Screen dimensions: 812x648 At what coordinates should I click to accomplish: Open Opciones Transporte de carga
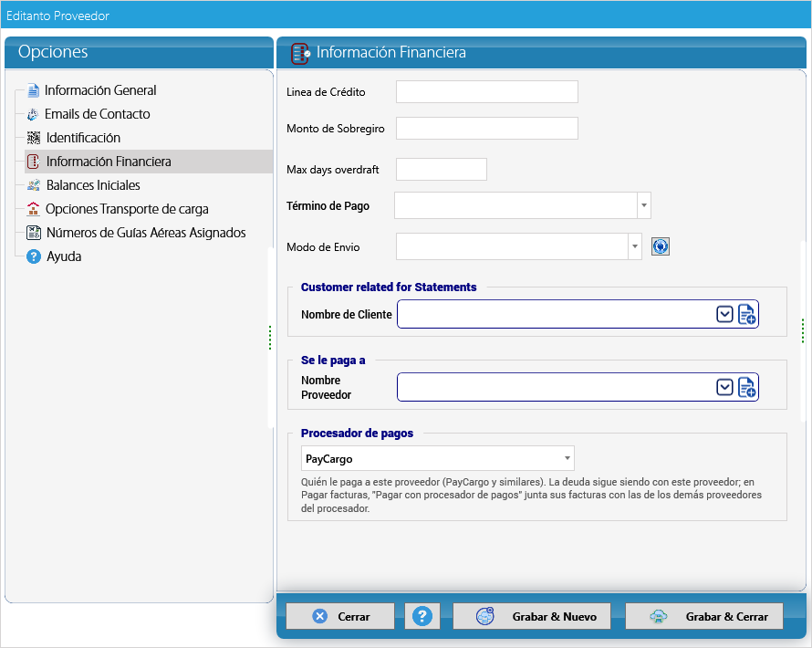128,209
